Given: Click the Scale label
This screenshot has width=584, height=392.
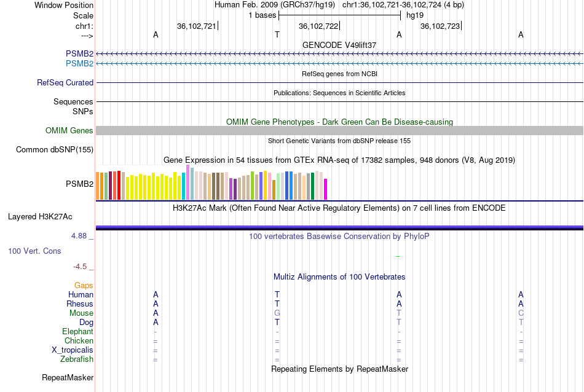Looking at the screenshot, I should (x=84, y=15).
